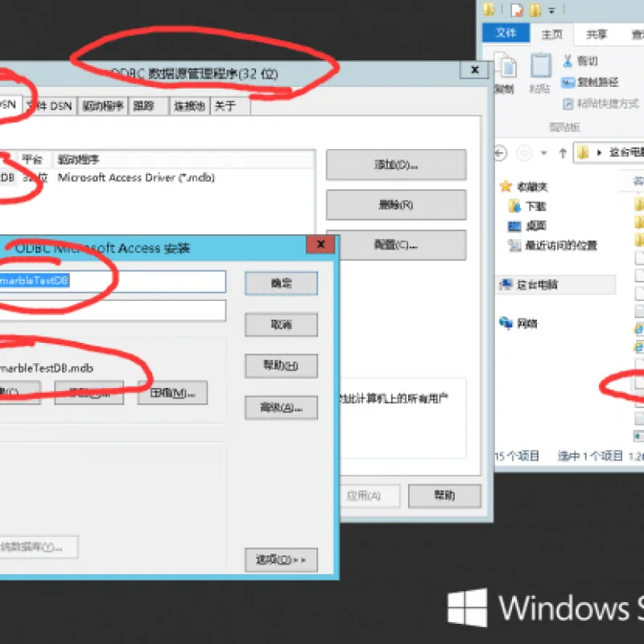Switch to the 主页 ribbon tab
Screen dimensions: 644x644
551,34
